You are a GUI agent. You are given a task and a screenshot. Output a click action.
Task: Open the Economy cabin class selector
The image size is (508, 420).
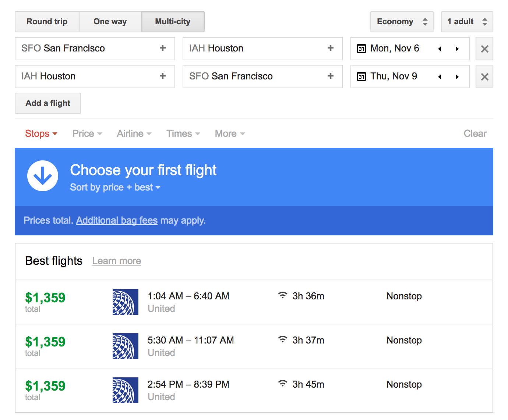(402, 21)
